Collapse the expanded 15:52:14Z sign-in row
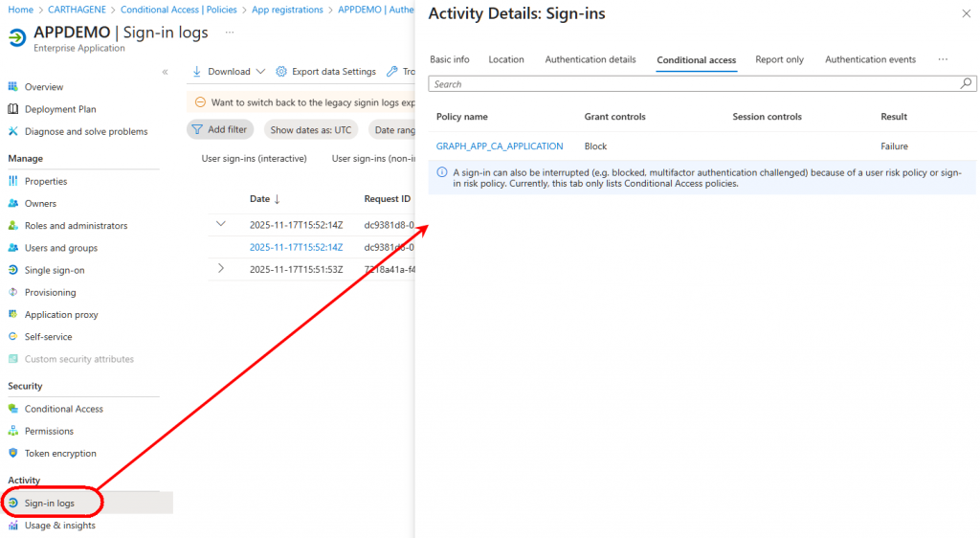This screenshot has width=980, height=538. 221,224
